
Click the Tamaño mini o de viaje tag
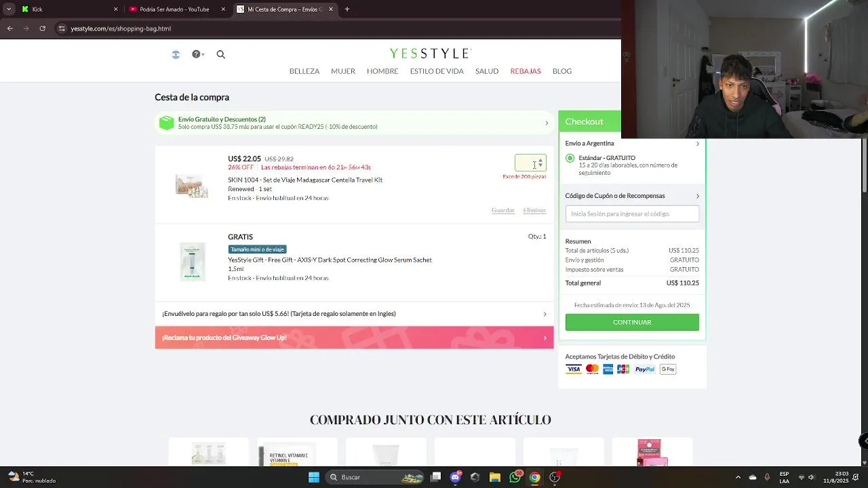point(258,249)
